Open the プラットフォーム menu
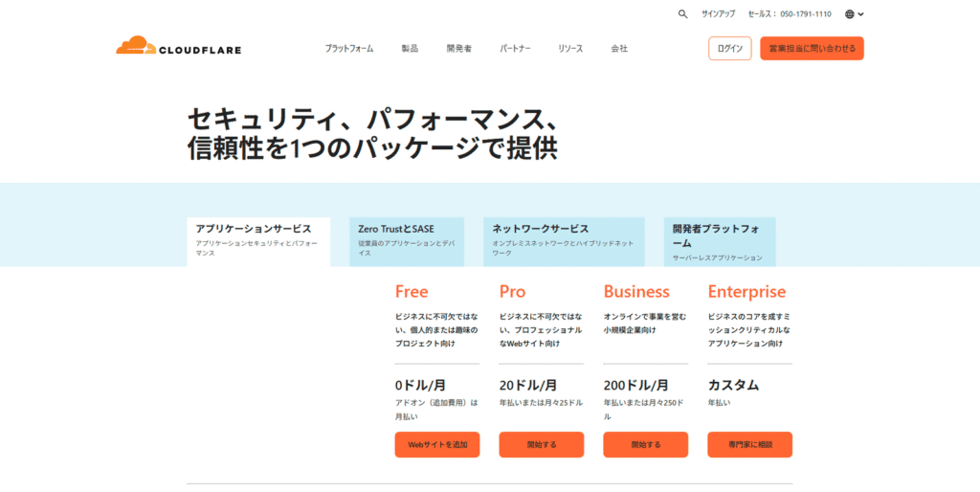 pos(348,48)
